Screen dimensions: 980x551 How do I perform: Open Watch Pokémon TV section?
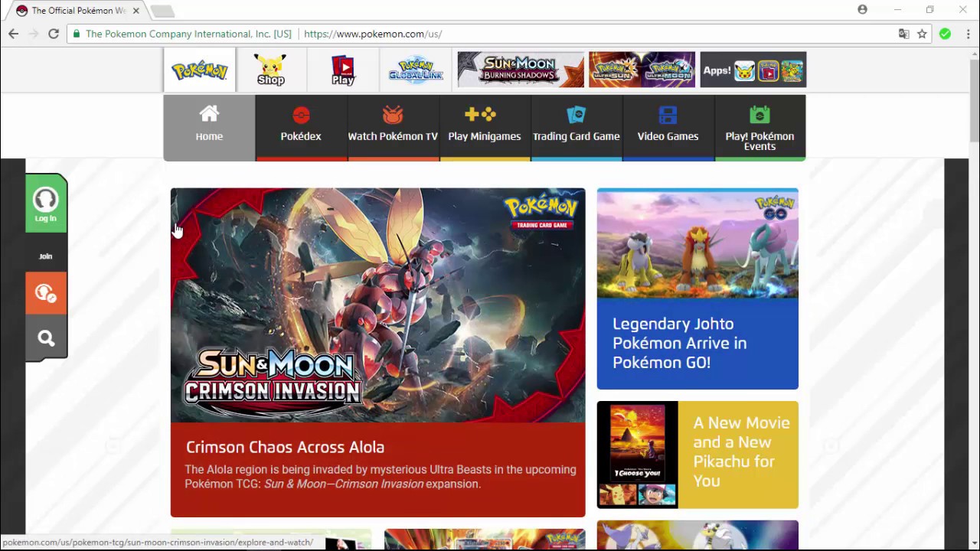(x=393, y=127)
